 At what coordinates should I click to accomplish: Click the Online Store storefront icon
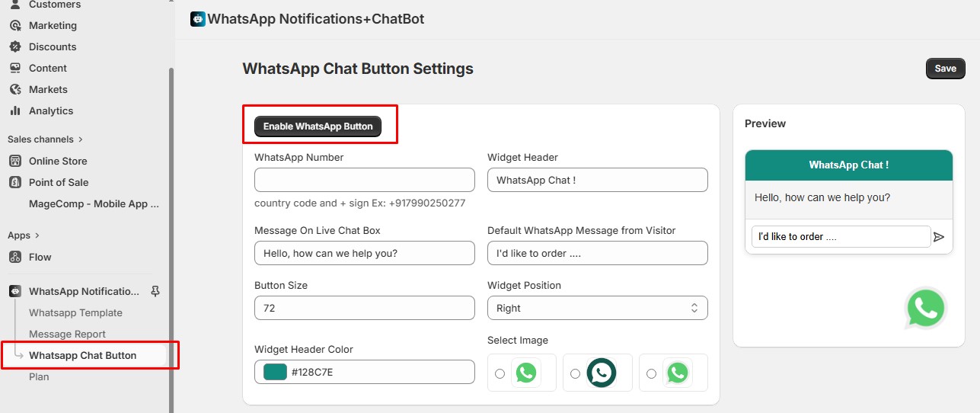[15, 161]
